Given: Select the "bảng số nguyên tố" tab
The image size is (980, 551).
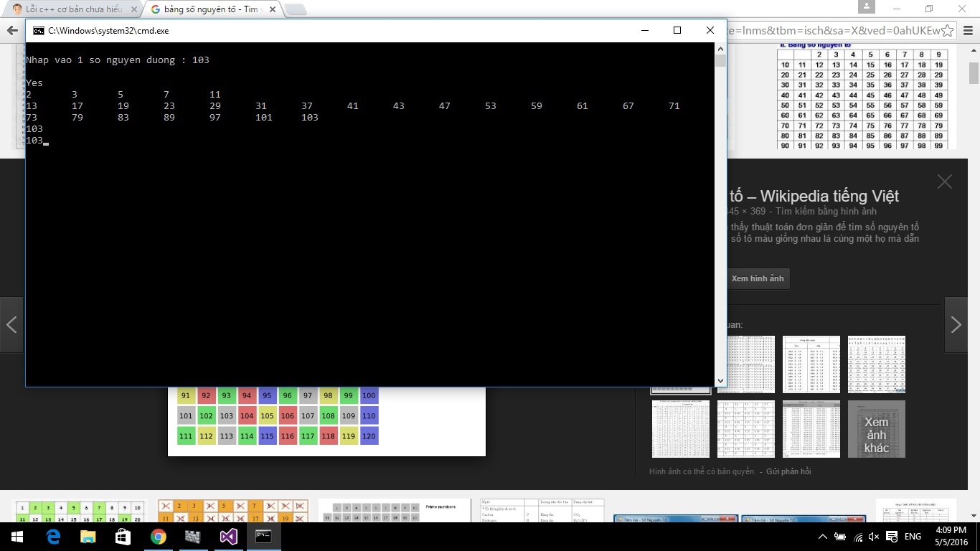Looking at the screenshot, I should click(x=208, y=9).
